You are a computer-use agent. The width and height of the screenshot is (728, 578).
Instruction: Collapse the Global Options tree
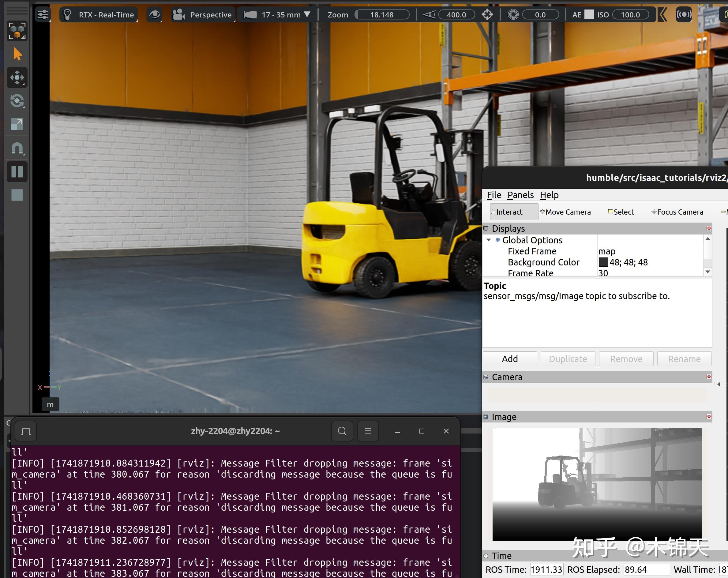point(489,240)
